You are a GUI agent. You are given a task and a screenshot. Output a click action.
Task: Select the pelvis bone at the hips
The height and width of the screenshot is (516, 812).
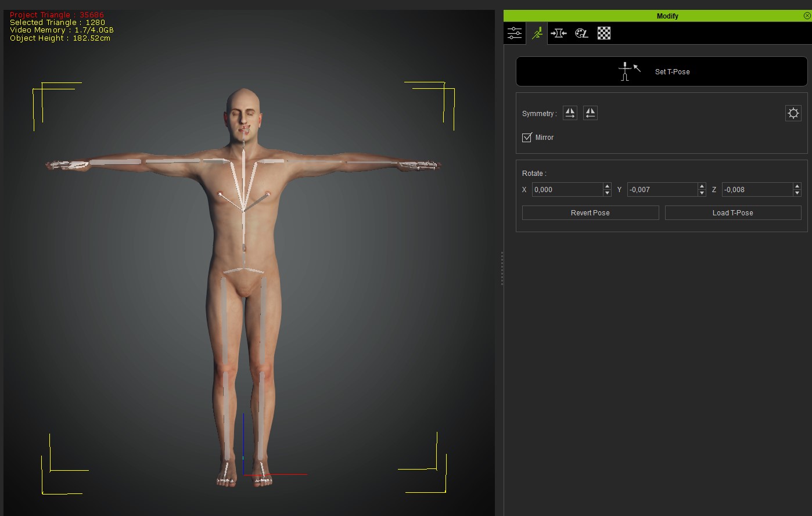(x=244, y=270)
